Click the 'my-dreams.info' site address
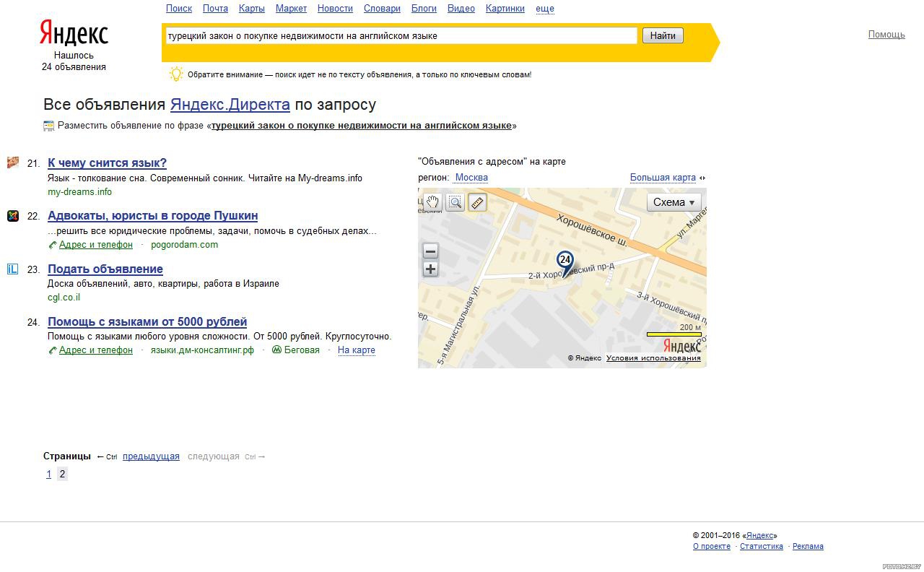 [79, 192]
